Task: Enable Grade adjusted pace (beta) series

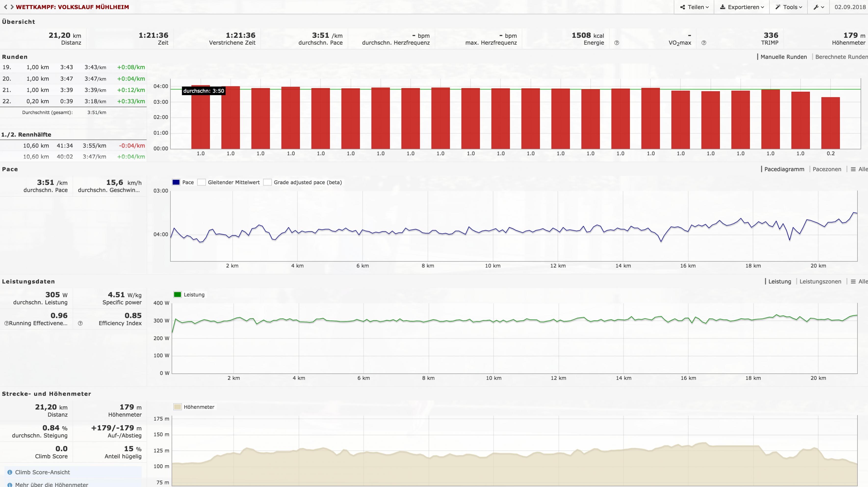Action: point(268,182)
